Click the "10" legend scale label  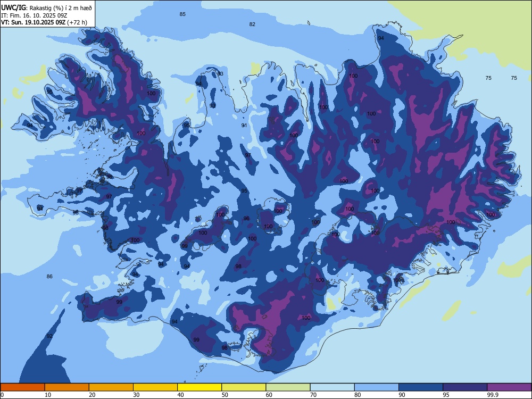48,395
